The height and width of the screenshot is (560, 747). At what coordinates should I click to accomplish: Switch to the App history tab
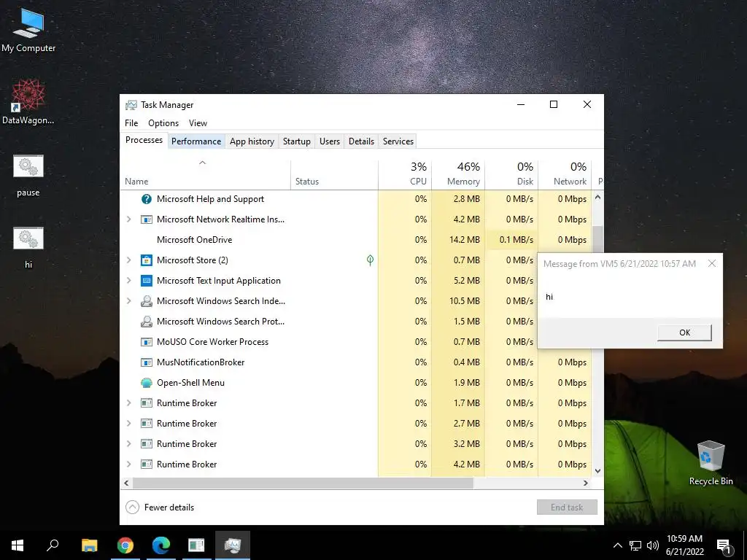pyautogui.click(x=252, y=141)
